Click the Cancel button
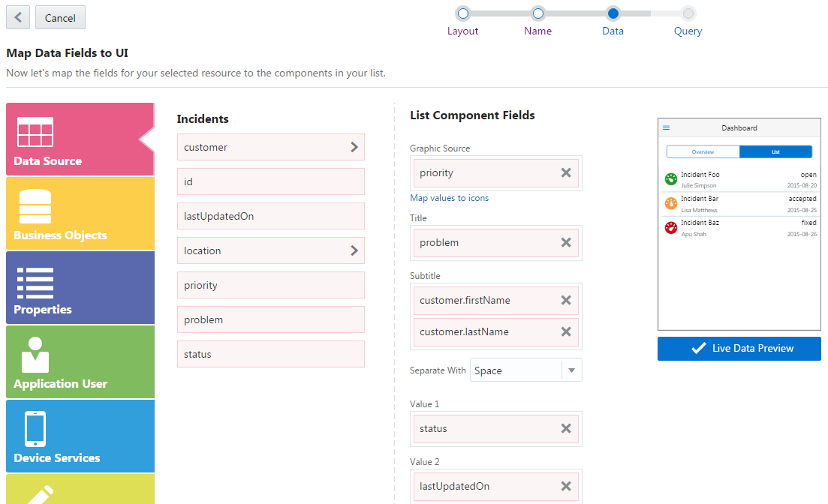 point(60,17)
